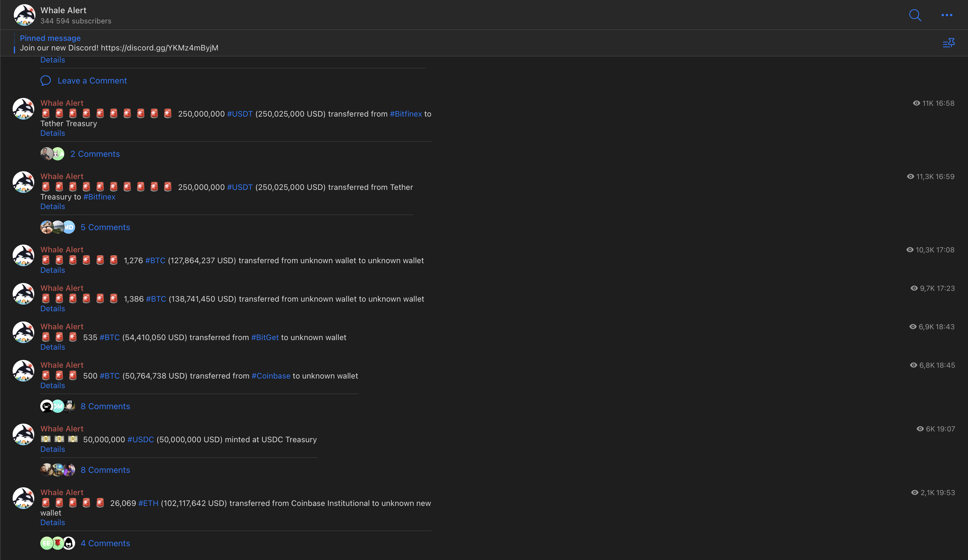
Task: Open Details link of 26,069 ETH transfer
Action: (53, 522)
